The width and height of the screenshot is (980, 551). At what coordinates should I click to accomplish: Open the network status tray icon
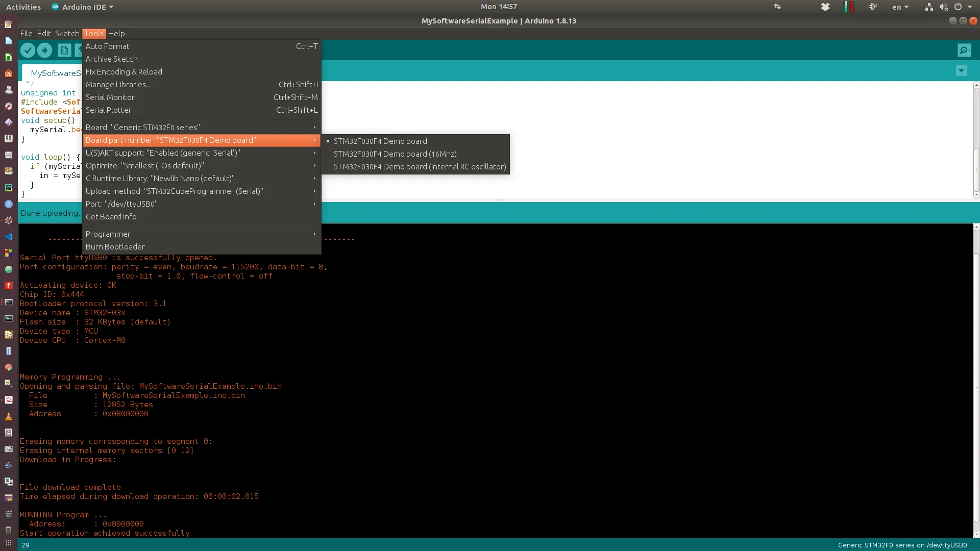click(x=928, y=7)
